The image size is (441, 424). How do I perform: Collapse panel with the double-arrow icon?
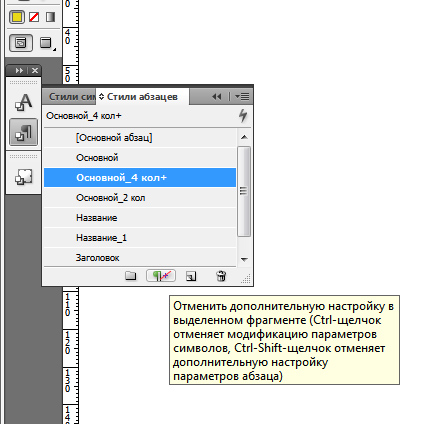click(217, 97)
